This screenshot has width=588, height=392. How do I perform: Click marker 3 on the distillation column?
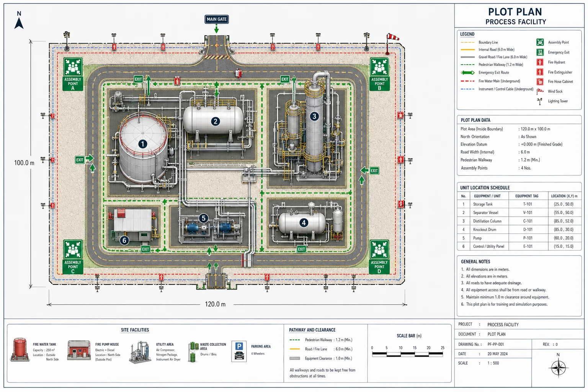pyautogui.click(x=314, y=116)
